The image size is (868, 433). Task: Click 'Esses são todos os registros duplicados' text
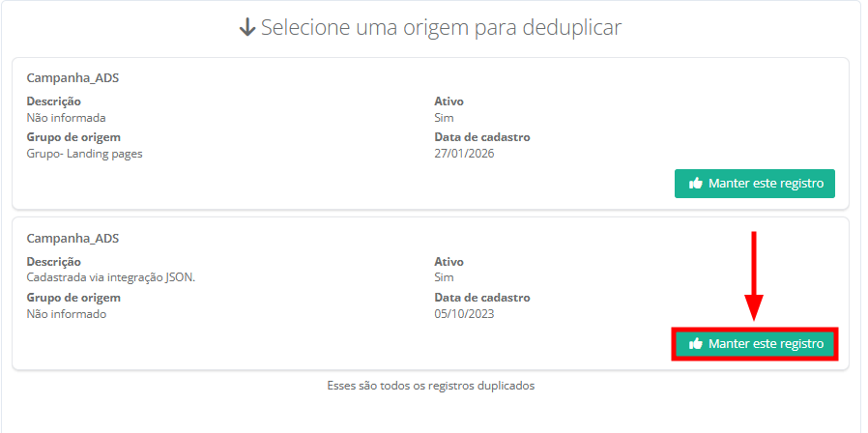(x=431, y=386)
